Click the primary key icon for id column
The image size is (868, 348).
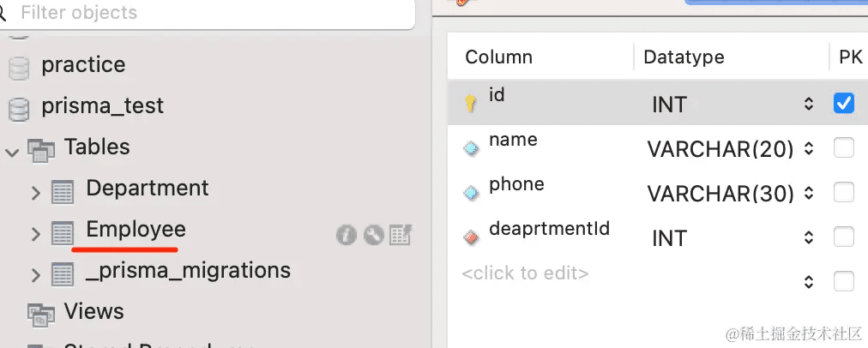[471, 104]
